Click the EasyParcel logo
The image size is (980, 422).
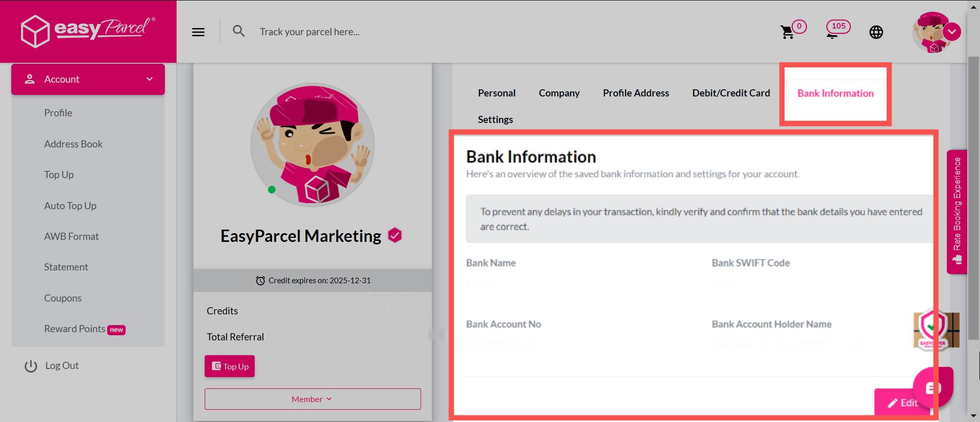(x=88, y=31)
